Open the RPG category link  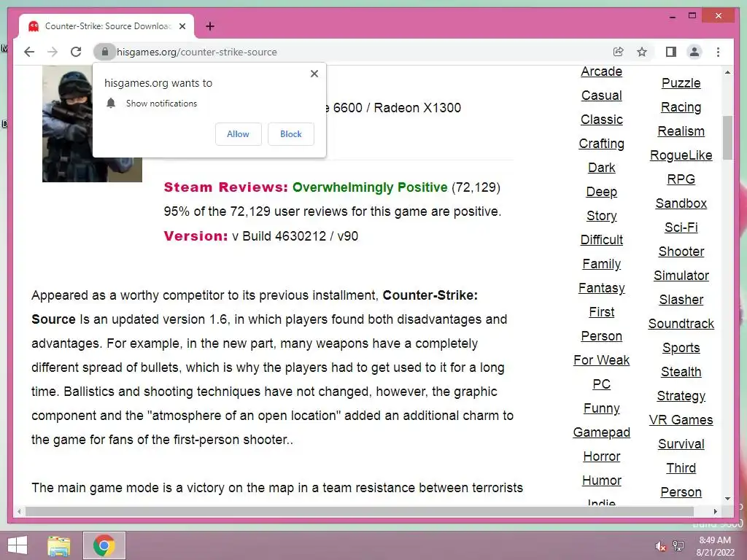(x=681, y=179)
